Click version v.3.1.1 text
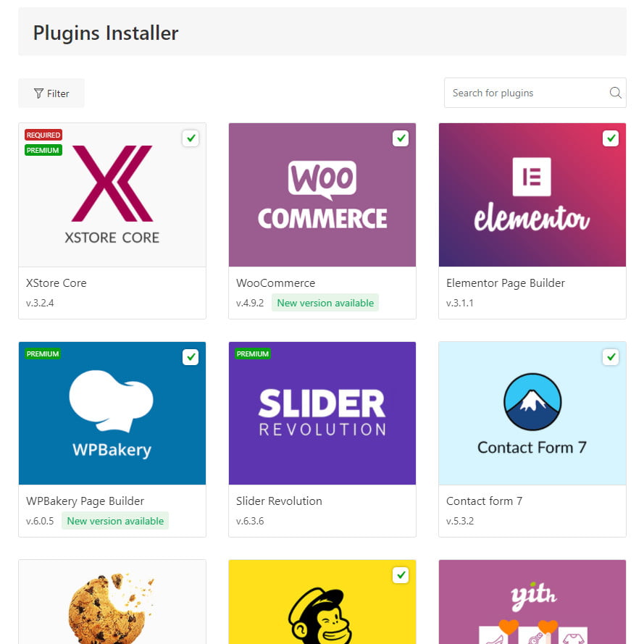The image size is (644, 644). (x=459, y=303)
